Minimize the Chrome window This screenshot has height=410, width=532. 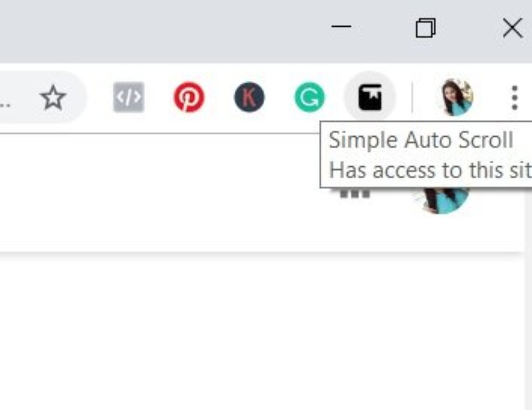pyautogui.click(x=341, y=27)
